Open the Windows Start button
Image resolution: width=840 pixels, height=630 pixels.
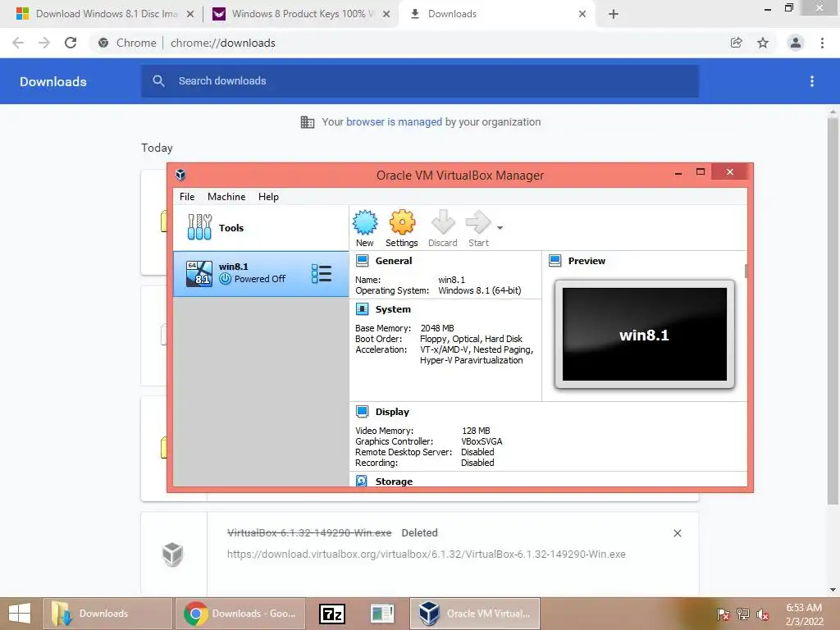(x=20, y=614)
